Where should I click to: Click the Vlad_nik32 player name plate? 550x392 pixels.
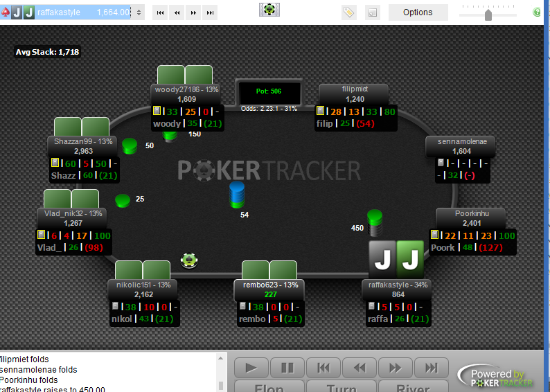pyautogui.click(x=73, y=218)
